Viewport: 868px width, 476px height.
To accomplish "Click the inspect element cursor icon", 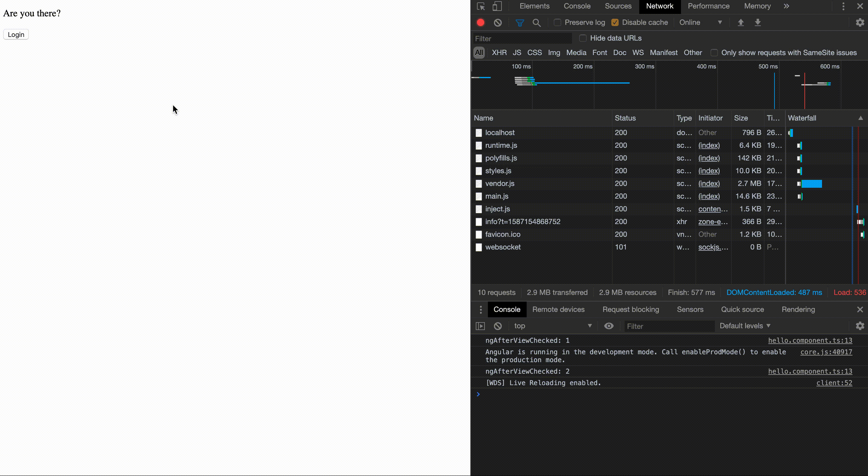I will coord(481,6).
